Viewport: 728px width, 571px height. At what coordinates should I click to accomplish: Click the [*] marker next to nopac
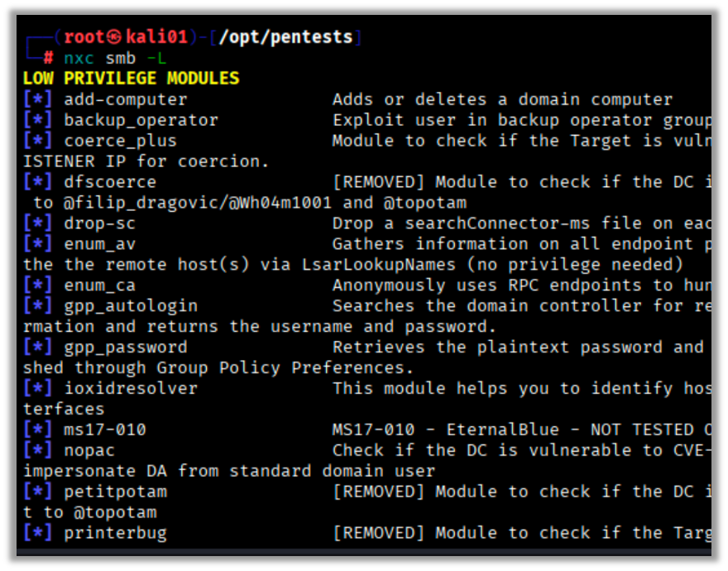38,450
